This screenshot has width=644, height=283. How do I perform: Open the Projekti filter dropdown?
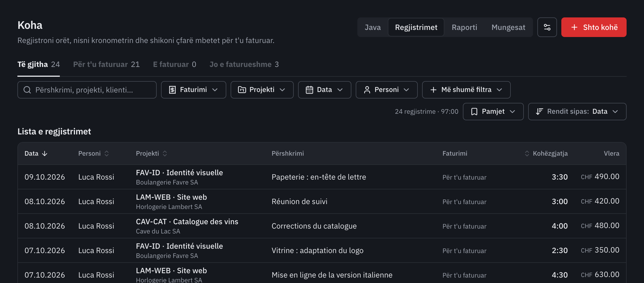[262, 90]
